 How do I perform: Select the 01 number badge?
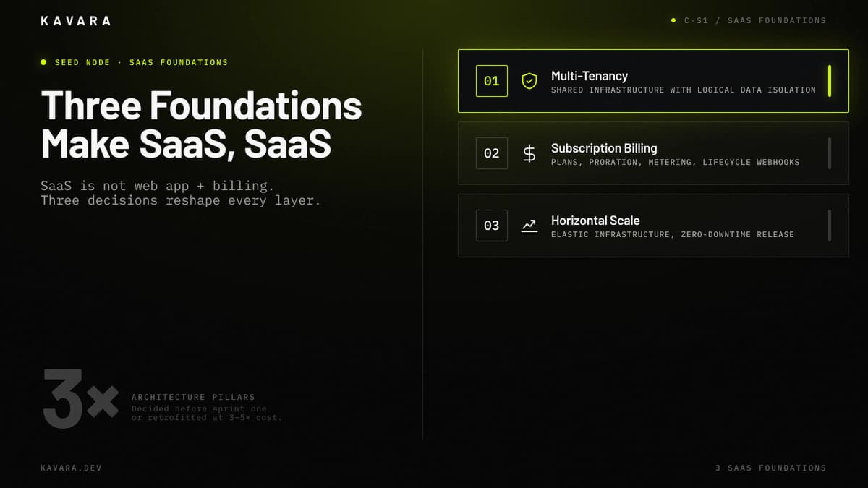pos(492,81)
